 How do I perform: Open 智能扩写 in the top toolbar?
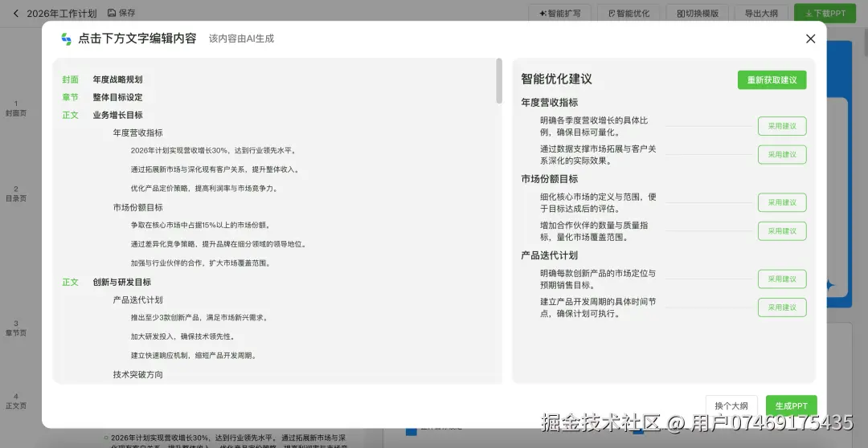click(559, 14)
